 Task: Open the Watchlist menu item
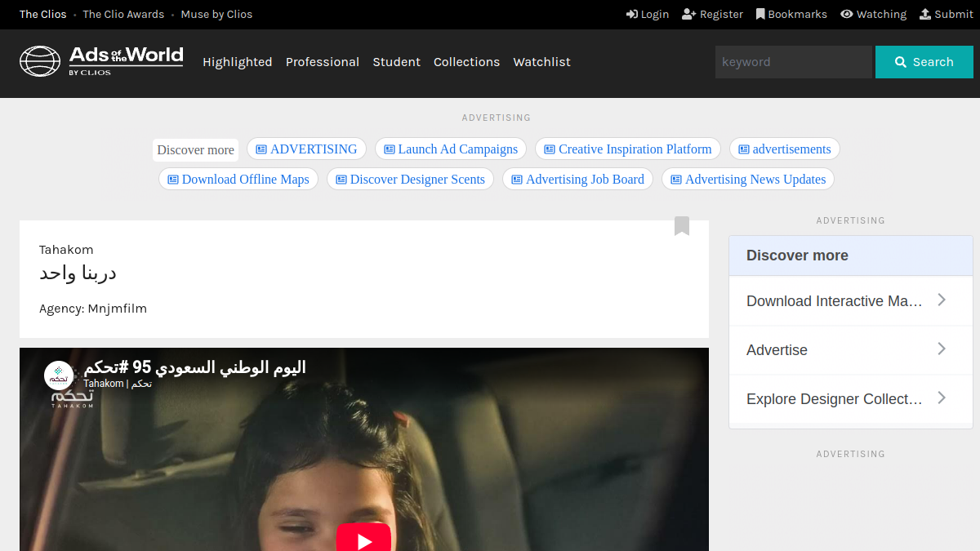pos(541,62)
